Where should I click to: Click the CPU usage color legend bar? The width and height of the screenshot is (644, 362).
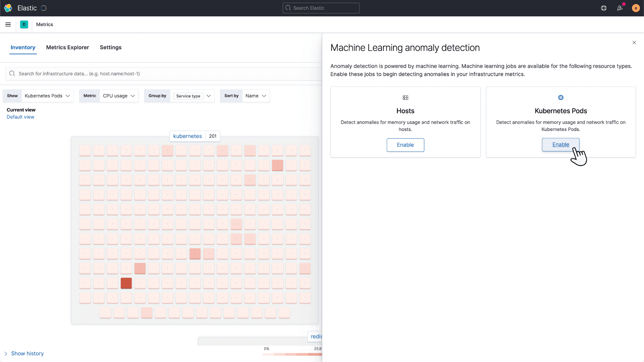(292, 354)
